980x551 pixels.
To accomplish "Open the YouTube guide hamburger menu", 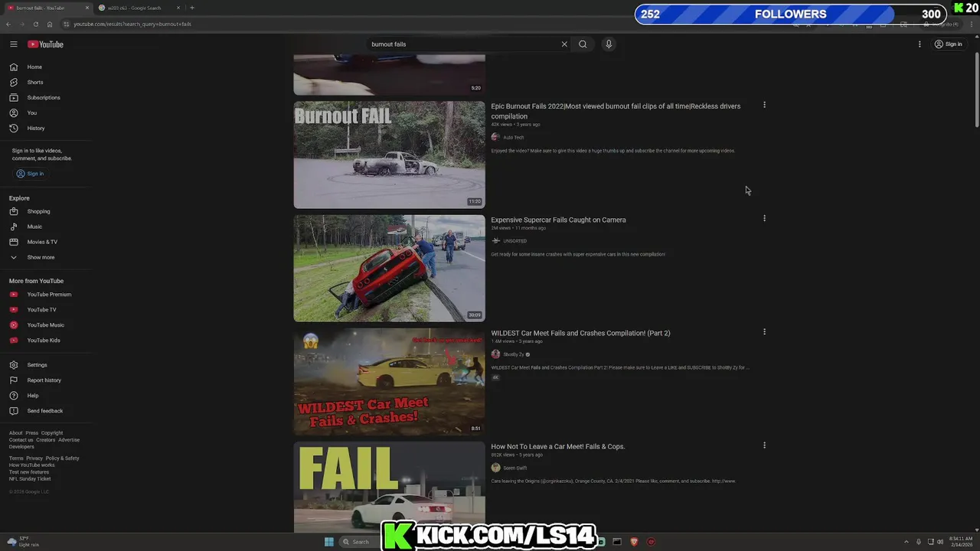I will (14, 44).
